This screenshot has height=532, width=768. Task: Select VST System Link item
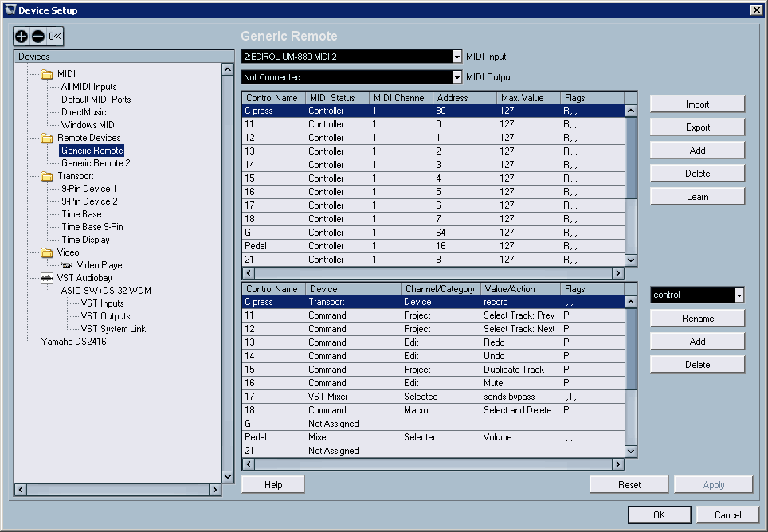pyautogui.click(x=113, y=329)
